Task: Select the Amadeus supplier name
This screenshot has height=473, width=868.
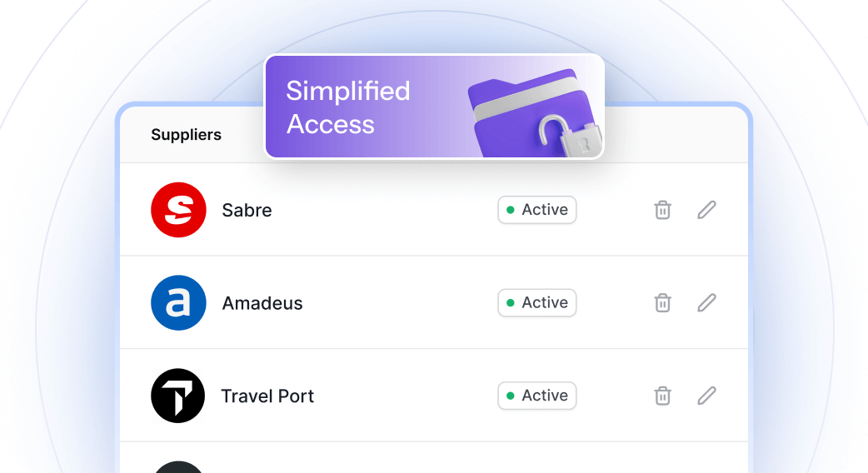Action: click(x=262, y=304)
